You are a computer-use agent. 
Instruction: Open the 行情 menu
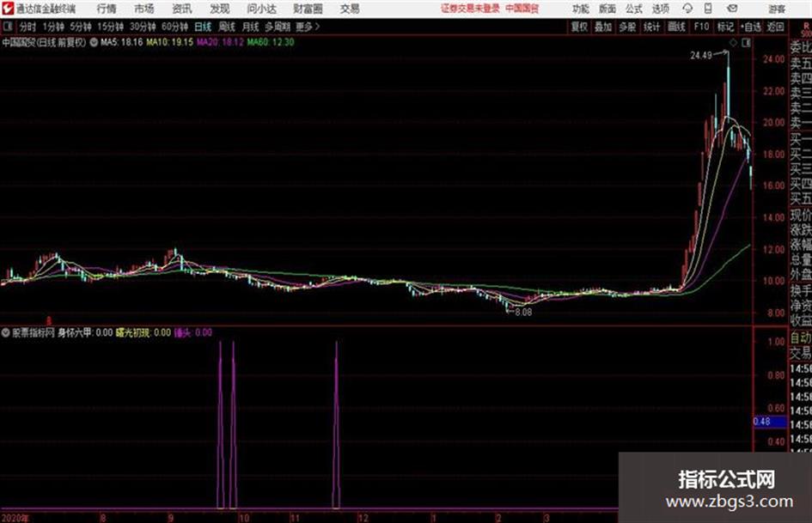(x=107, y=9)
